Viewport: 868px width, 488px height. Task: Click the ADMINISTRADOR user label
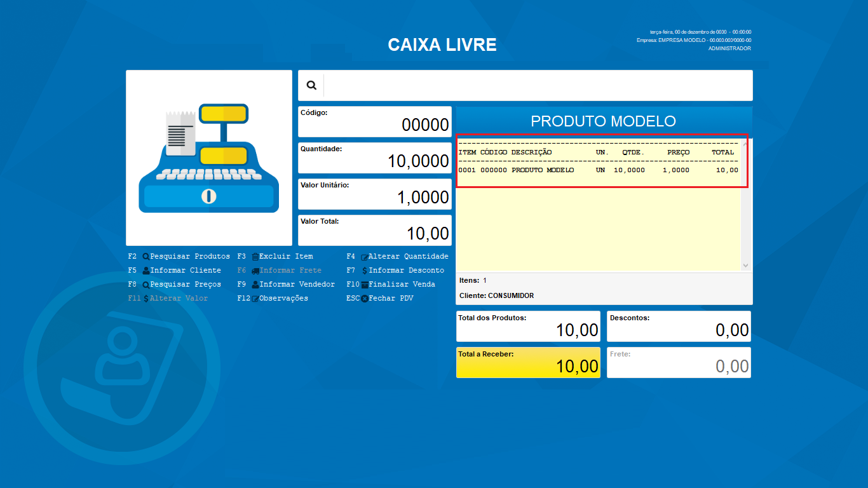tap(729, 48)
